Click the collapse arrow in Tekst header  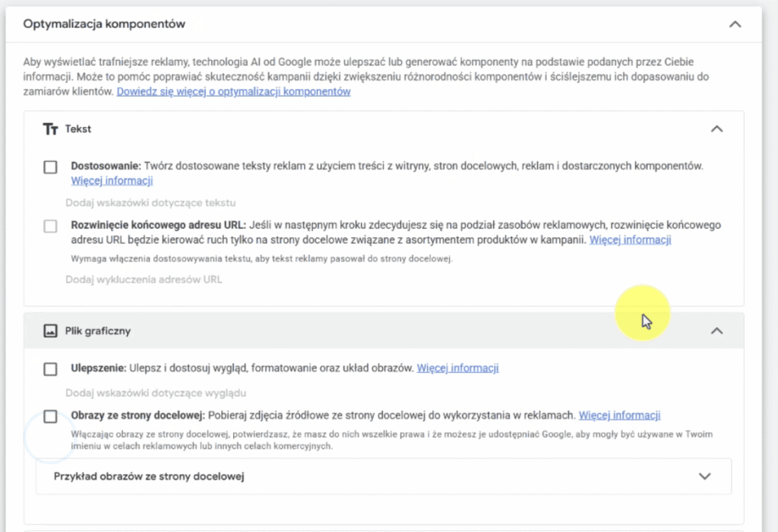pos(716,128)
